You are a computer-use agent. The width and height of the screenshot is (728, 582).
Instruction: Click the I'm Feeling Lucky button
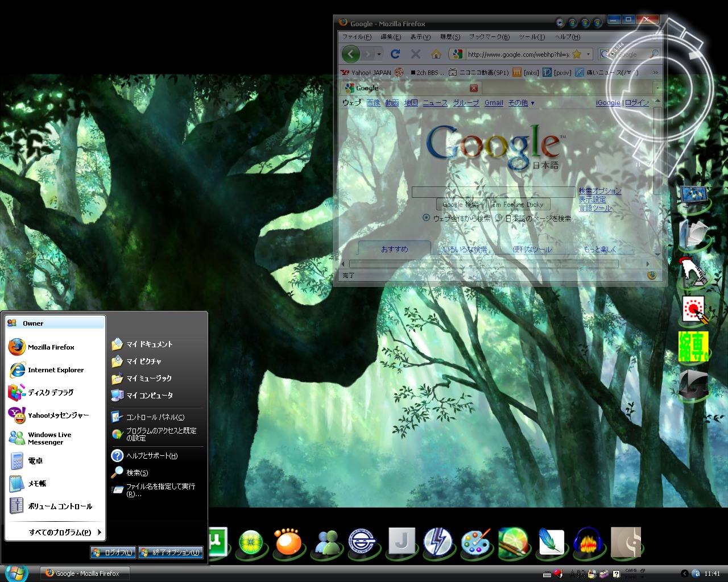click(518, 205)
